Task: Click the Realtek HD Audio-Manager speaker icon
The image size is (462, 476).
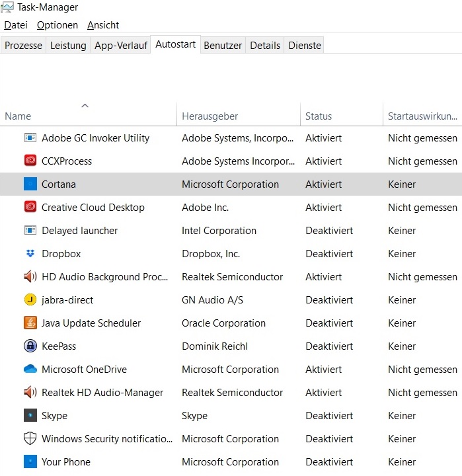Action: pos(30,393)
